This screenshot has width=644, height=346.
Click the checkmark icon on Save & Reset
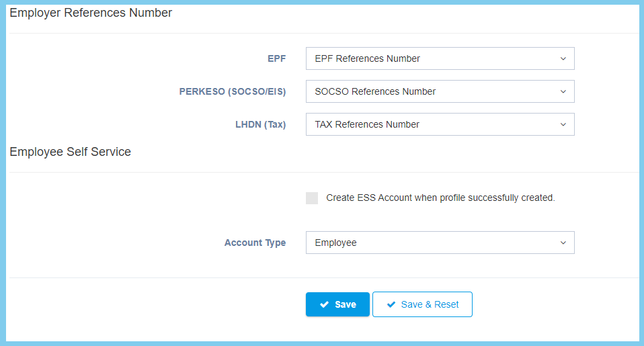(x=391, y=304)
